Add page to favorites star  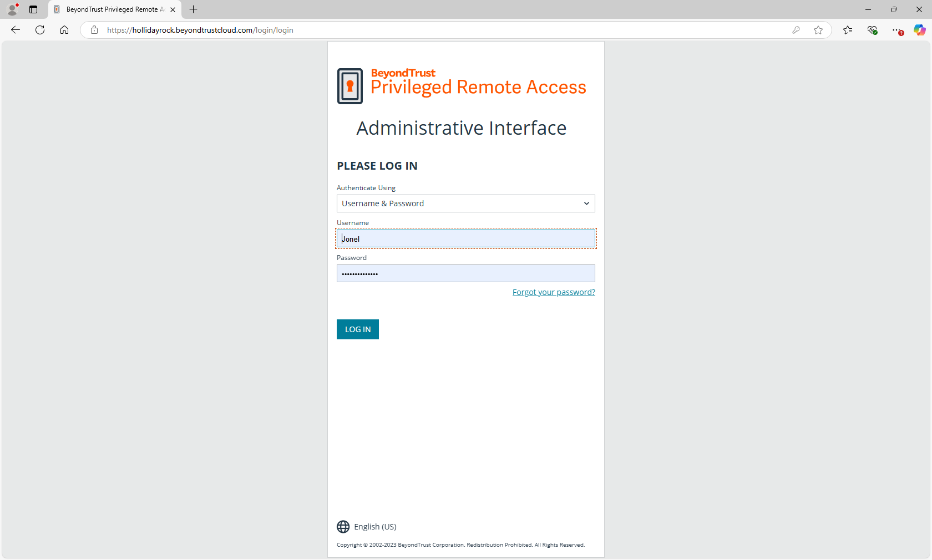click(x=818, y=30)
